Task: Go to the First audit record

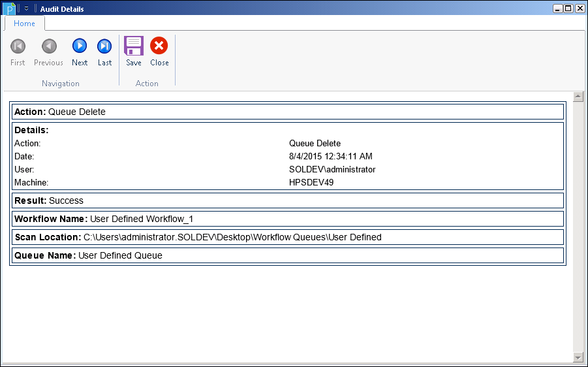Action: [x=18, y=52]
